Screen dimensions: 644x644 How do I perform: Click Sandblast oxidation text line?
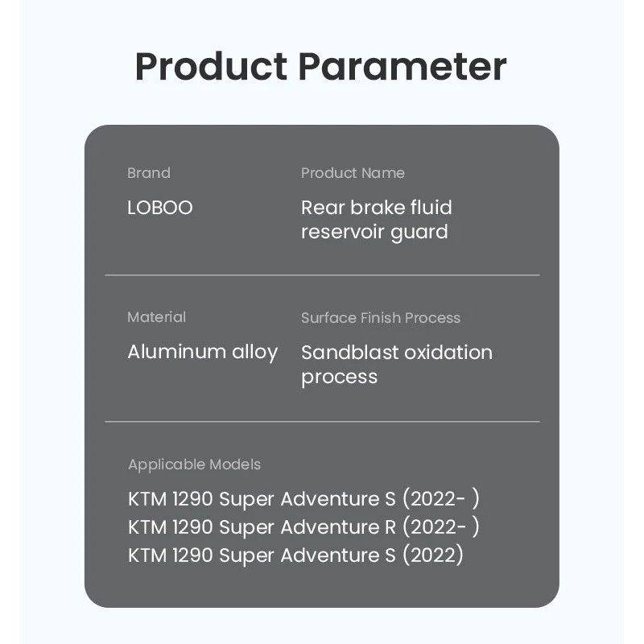[397, 353]
